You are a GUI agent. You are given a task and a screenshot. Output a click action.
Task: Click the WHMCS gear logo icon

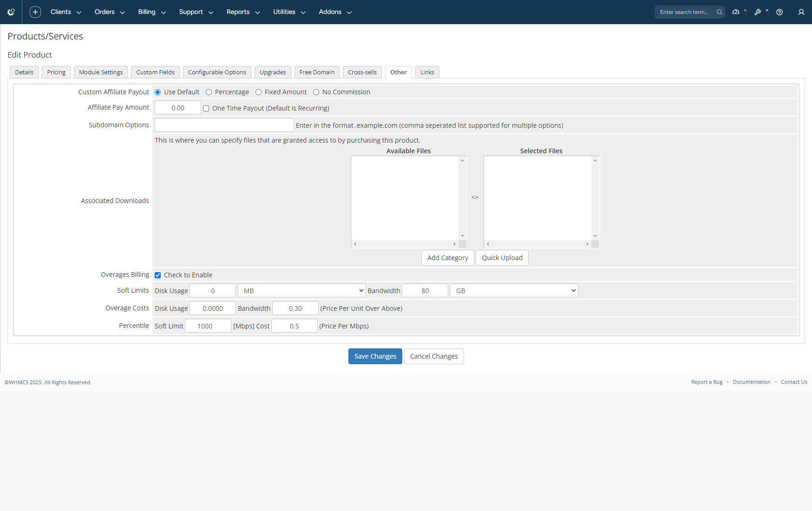coord(11,12)
